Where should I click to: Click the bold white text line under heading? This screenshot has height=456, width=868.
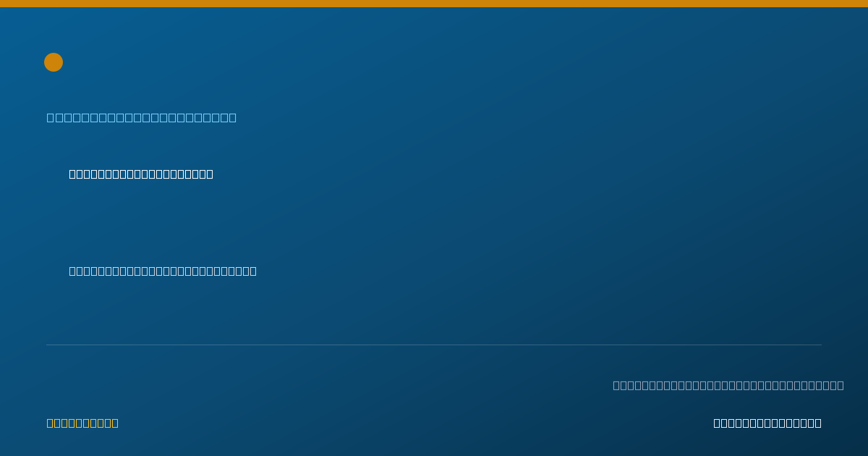coord(141,174)
